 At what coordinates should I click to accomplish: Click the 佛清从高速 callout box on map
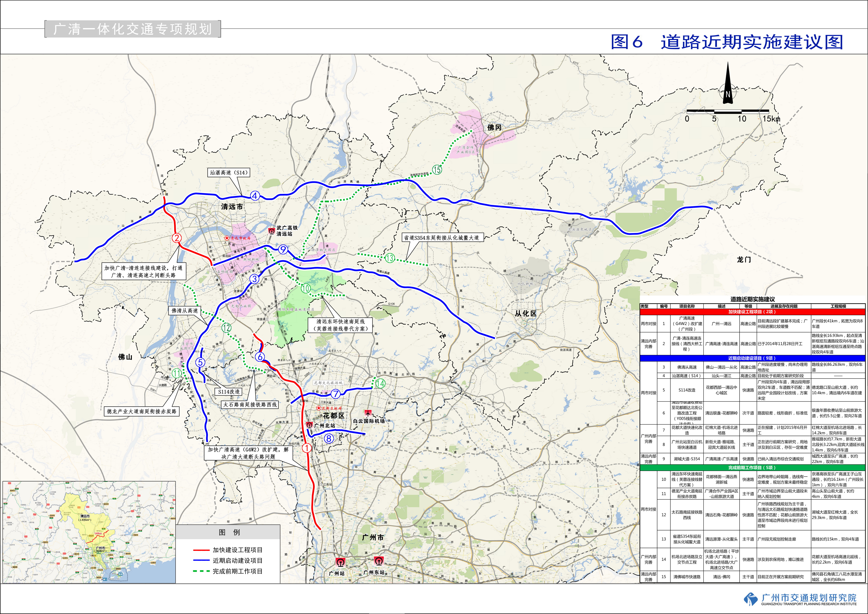coord(185,311)
